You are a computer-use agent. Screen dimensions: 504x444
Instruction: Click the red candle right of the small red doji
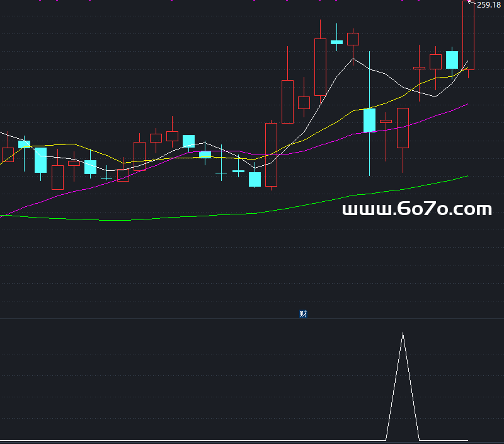[403, 128]
